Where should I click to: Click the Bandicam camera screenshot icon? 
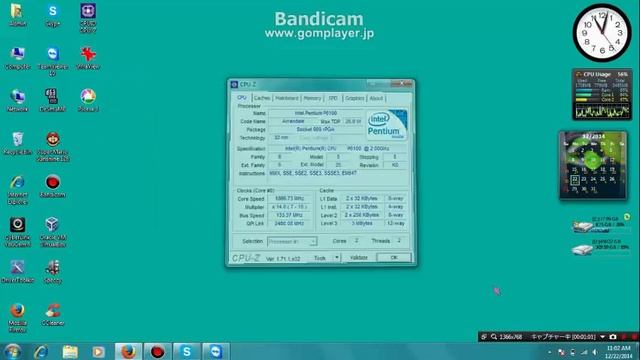click(x=613, y=337)
